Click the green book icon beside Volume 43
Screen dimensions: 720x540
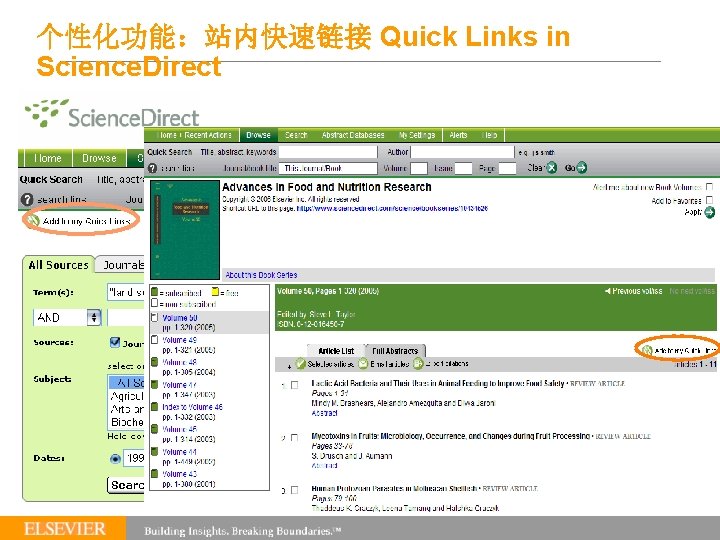[x=155, y=473]
